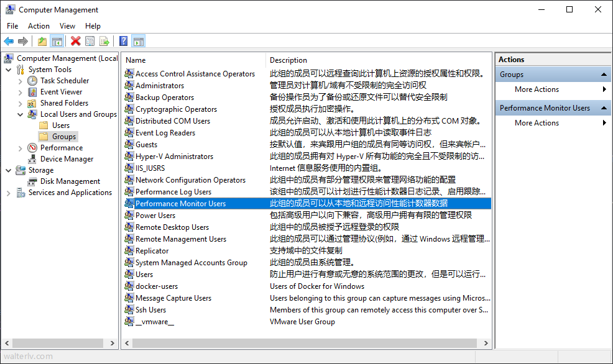Toggle the Show/Hide Action Pane button
This screenshot has height=364, width=613.
point(139,42)
